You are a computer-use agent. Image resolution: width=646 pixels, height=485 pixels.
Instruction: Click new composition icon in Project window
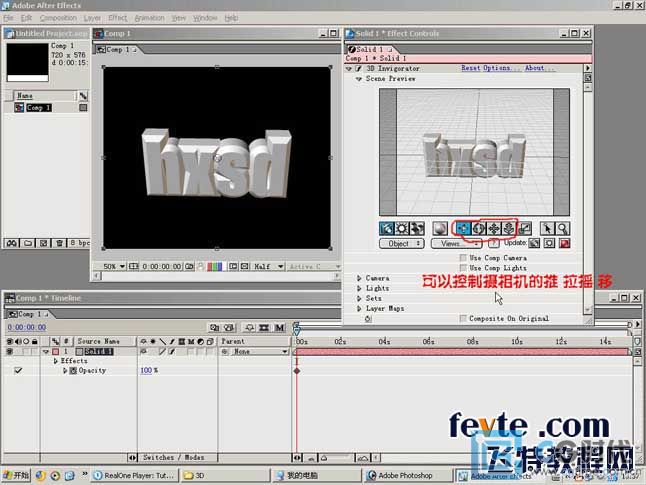click(43, 243)
